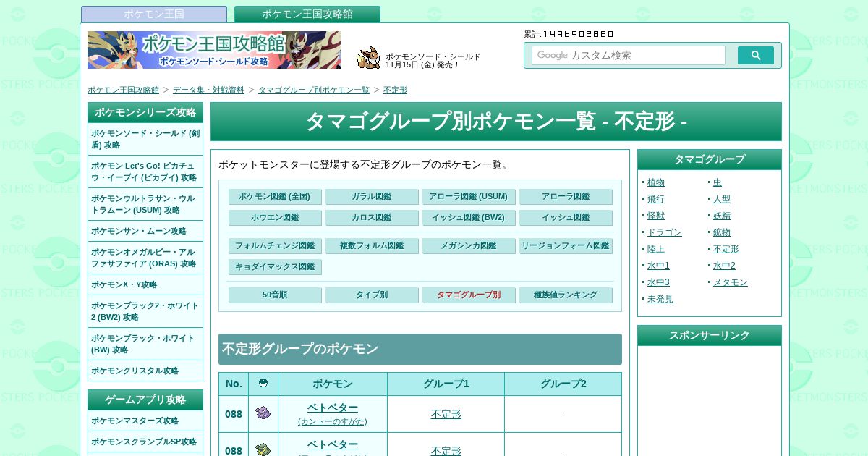The width and height of the screenshot is (868, 456).
Task: Open ポケモンソード・シールド (剣盾) 攻略 in the sidebar
Action: coord(145,139)
